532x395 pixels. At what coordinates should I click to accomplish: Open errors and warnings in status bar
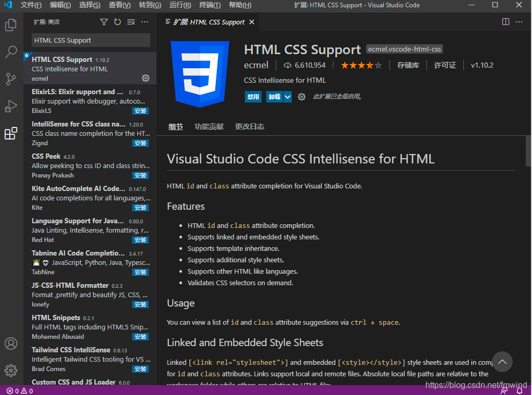pos(20,391)
